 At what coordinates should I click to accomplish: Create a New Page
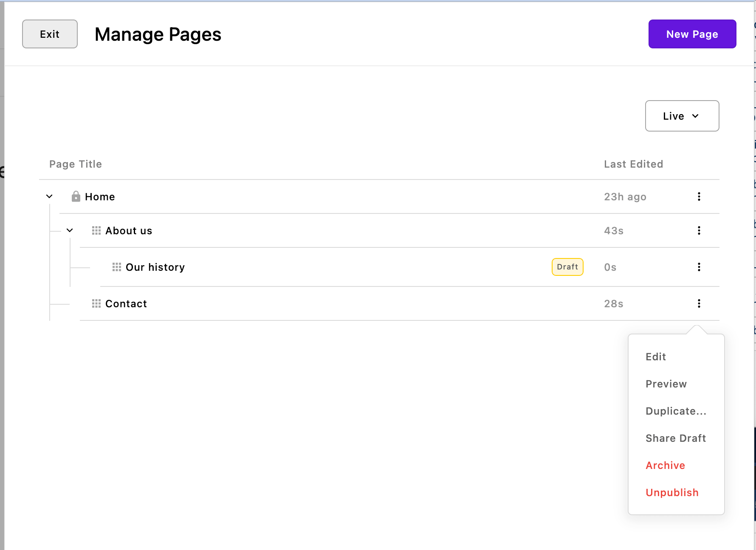click(692, 34)
